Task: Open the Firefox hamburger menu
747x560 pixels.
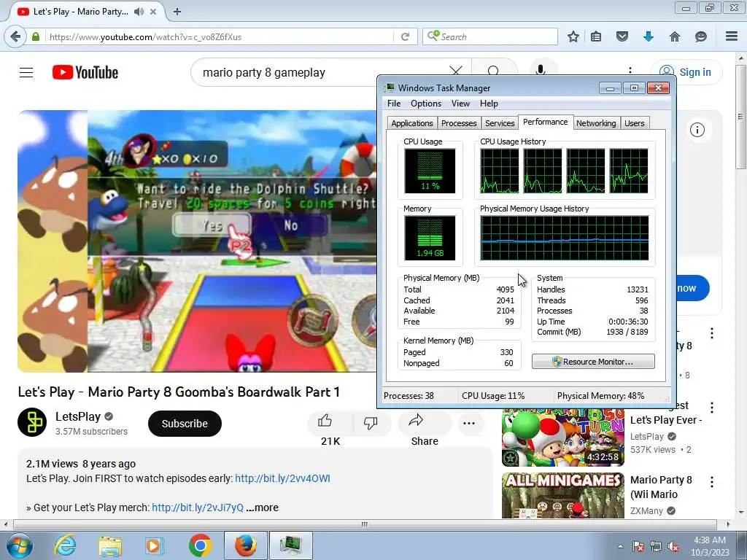Action: [x=732, y=36]
